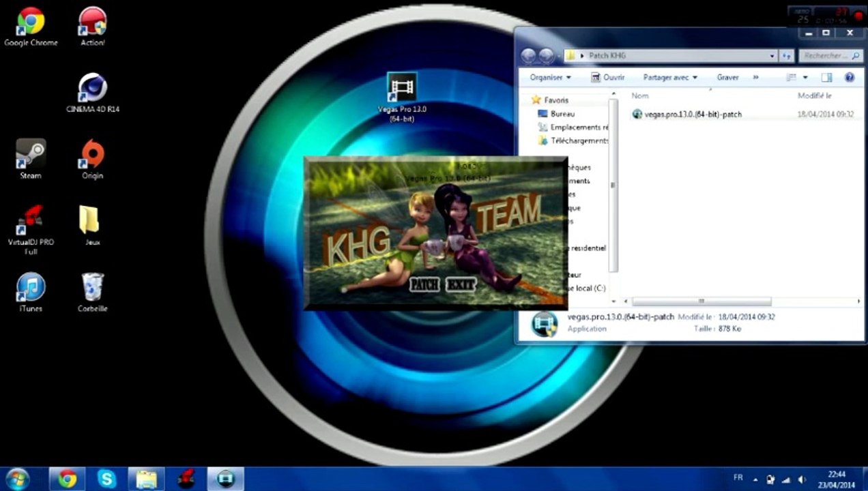
Task: Select iTunes desktop shortcut
Action: [31, 292]
